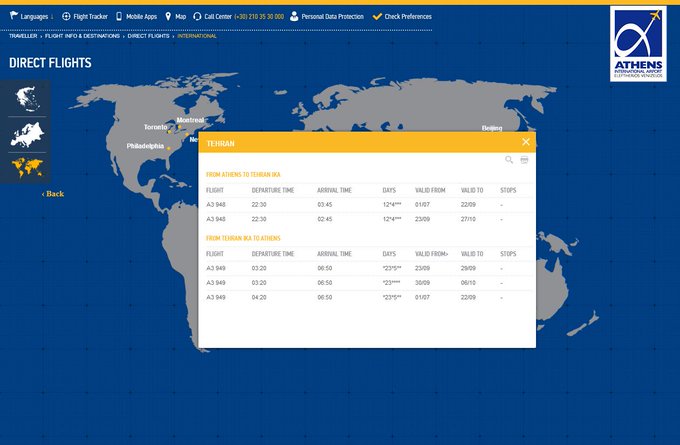Click the Call Center headset icon
680x445 pixels.
[x=197, y=16]
